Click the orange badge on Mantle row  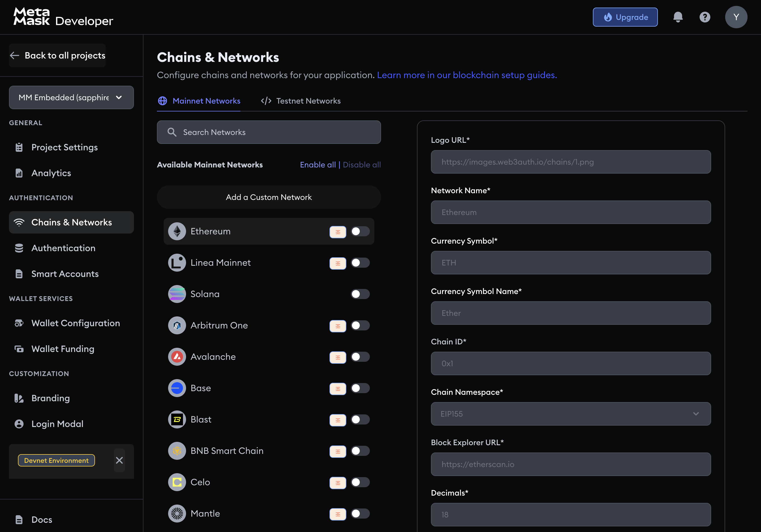click(338, 514)
